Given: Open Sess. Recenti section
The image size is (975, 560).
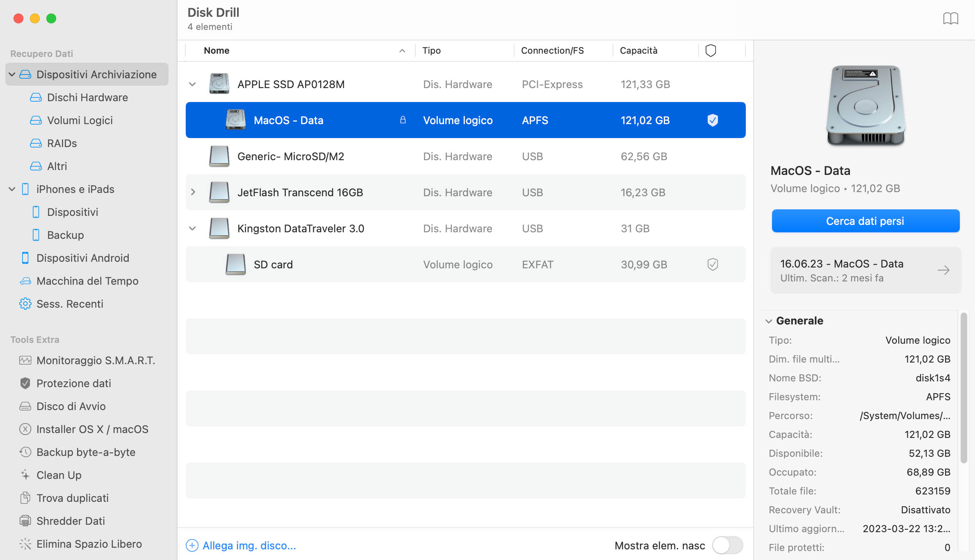Looking at the screenshot, I should (x=70, y=304).
